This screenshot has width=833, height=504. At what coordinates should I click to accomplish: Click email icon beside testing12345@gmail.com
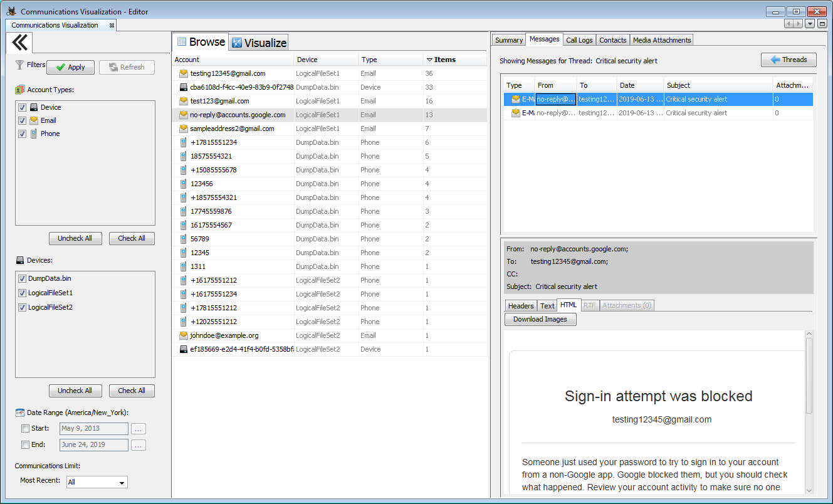[183, 73]
